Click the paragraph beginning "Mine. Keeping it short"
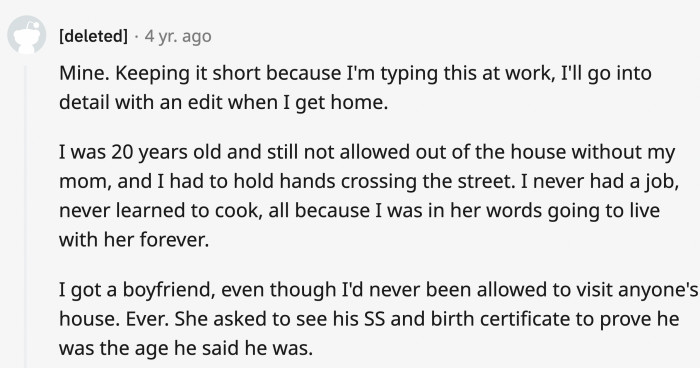 (x=355, y=88)
